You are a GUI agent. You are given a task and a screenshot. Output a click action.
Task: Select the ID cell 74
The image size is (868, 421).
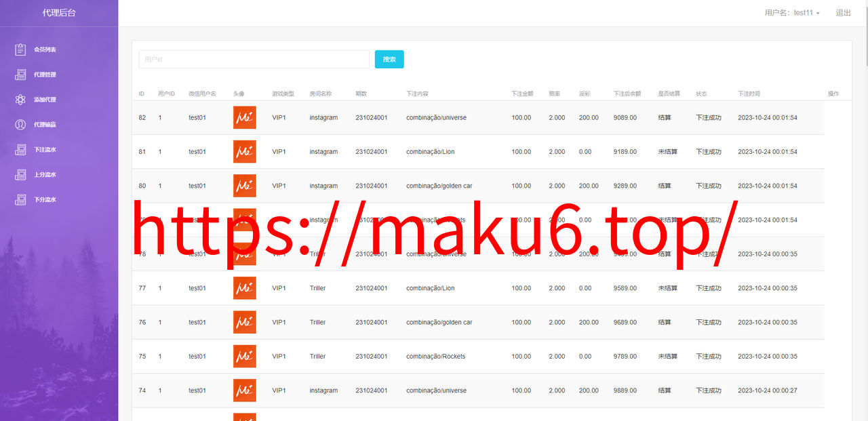pos(142,390)
